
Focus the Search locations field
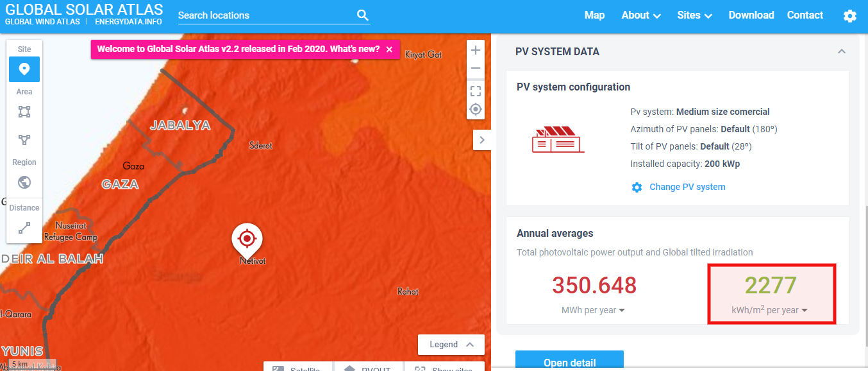[x=265, y=15]
